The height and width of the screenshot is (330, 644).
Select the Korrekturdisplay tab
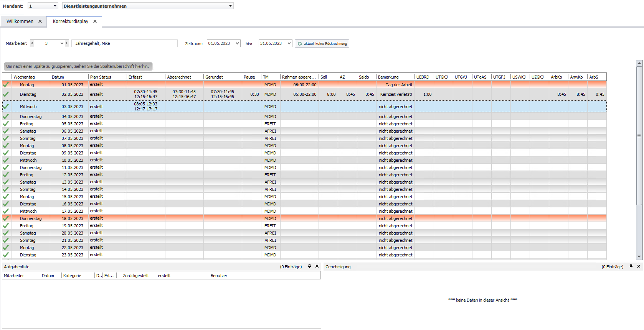[x=71, y=21]
